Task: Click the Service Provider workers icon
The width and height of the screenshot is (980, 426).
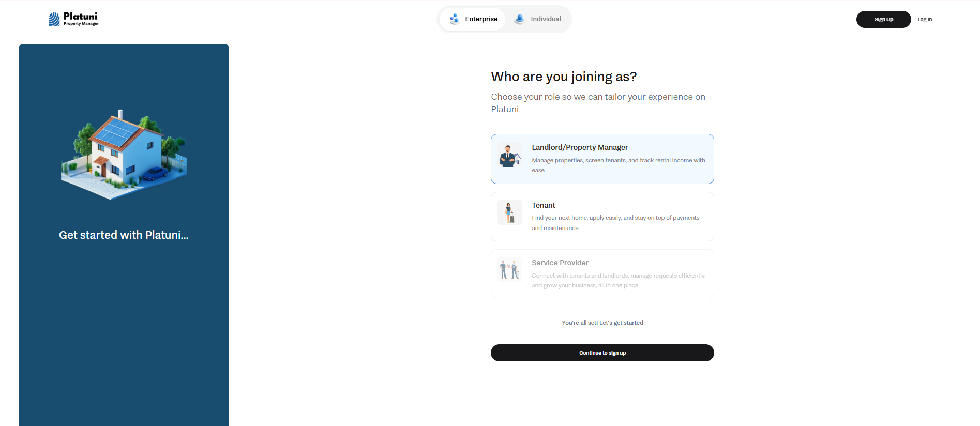Action: pos(510,270)
